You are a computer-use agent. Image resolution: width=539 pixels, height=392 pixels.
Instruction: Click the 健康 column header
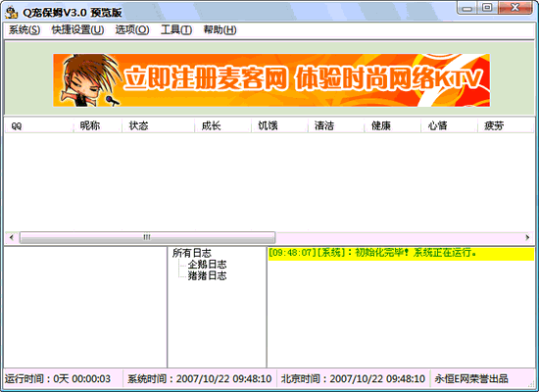(393, 125)
